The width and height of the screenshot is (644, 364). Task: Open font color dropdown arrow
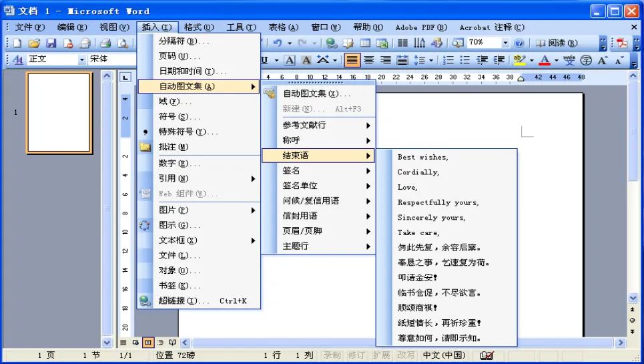coord(556,60)
